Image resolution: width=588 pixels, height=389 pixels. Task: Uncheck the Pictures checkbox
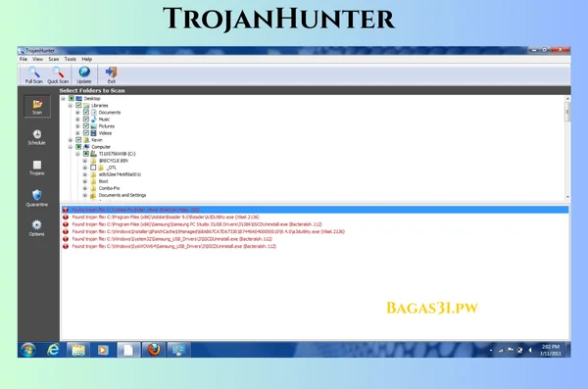[x=86, y=126]
